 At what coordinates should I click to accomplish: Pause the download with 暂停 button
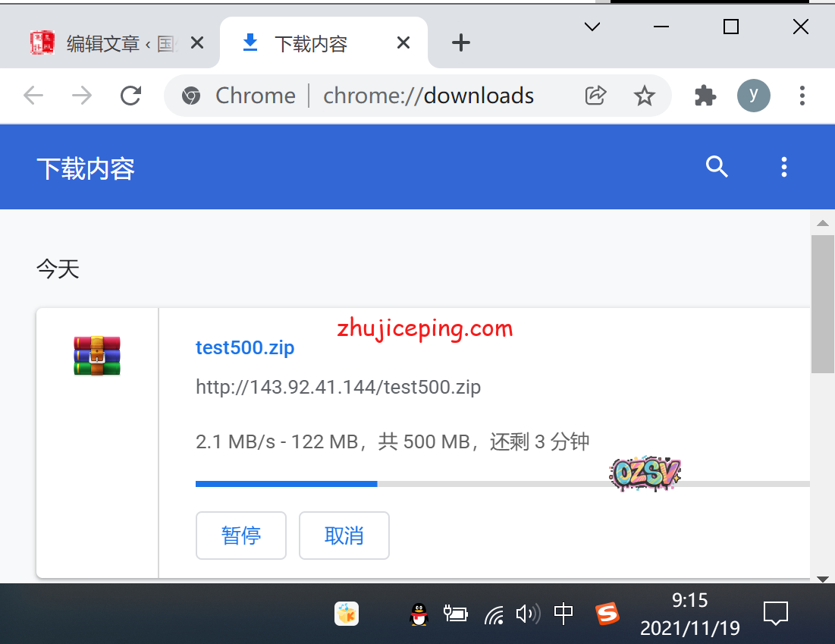tap(241, 536)
